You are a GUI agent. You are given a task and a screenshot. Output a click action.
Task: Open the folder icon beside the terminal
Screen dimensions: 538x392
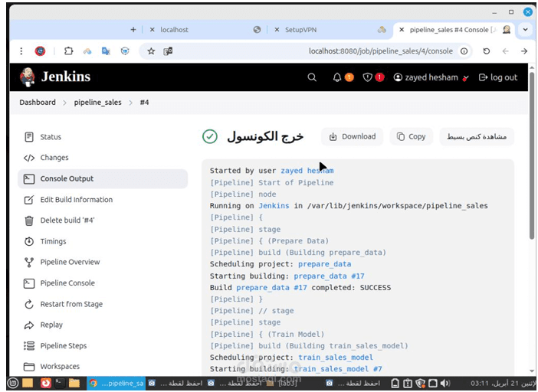click(x=74, y=383)
